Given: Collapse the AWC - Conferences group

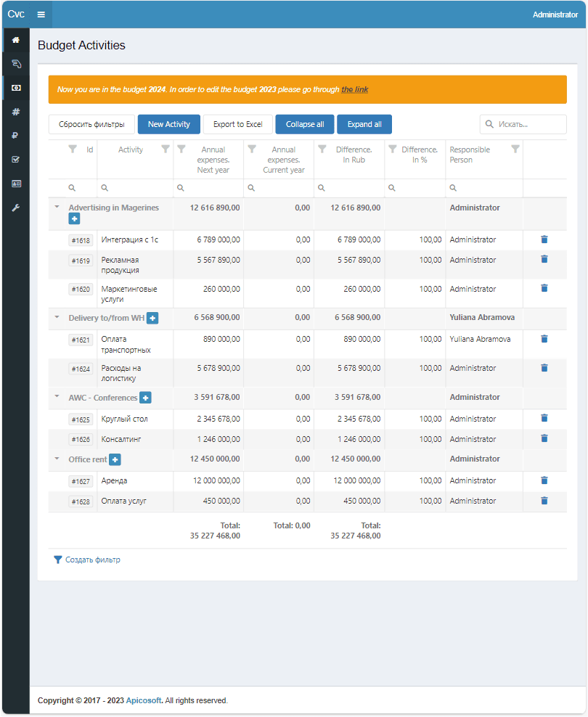Looking at the screenshot, I should coord(57,397).
